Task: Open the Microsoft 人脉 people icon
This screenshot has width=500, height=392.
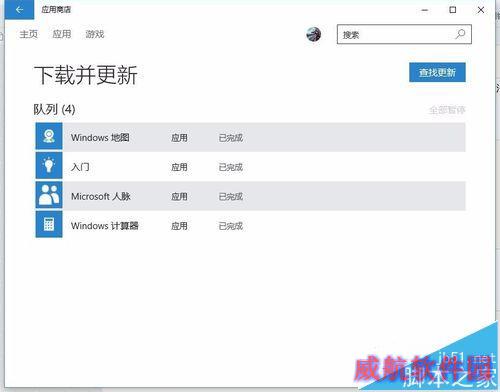Action: pyautogui.click(x=49, y=195)
